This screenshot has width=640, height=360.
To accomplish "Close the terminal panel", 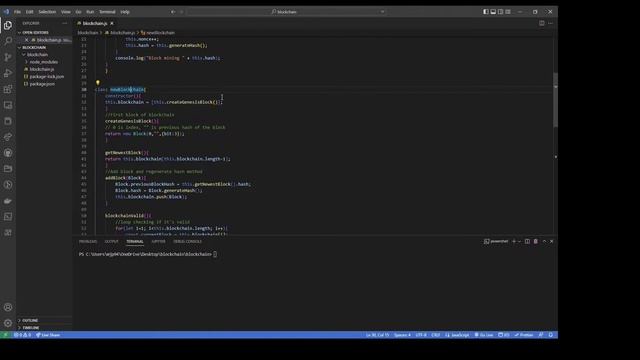I will point(551,241).
